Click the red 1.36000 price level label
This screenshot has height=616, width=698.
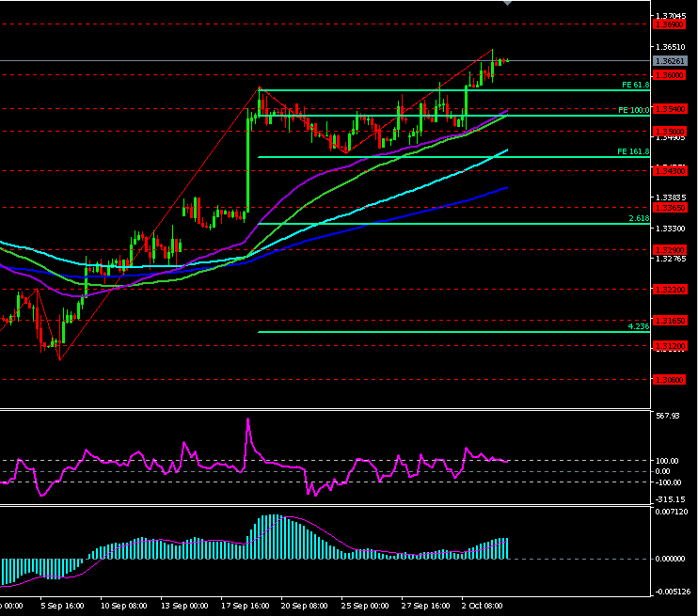pyautogui.click(x=670, y=75)
